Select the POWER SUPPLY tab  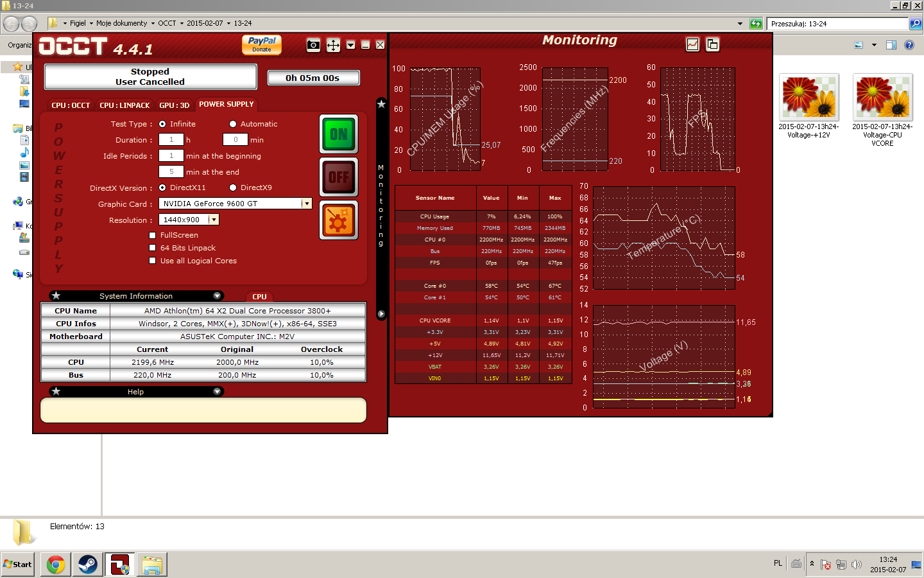[227, 104]
